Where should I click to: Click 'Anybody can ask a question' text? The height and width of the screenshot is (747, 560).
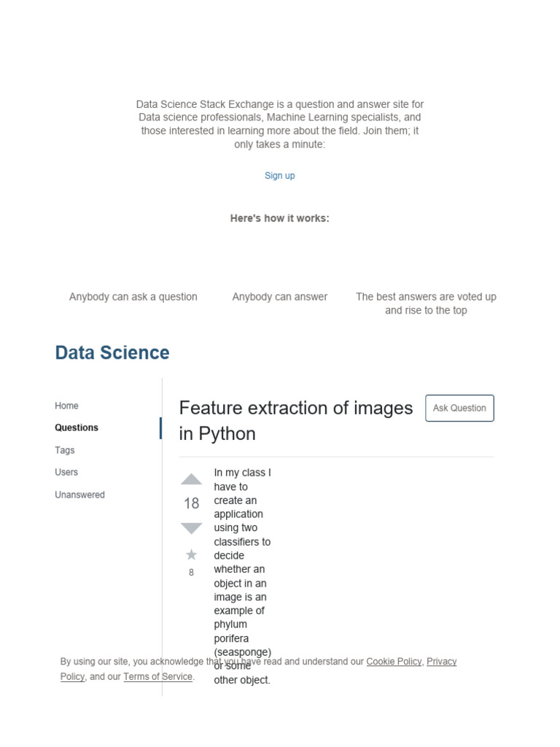[x=133, y=297]
